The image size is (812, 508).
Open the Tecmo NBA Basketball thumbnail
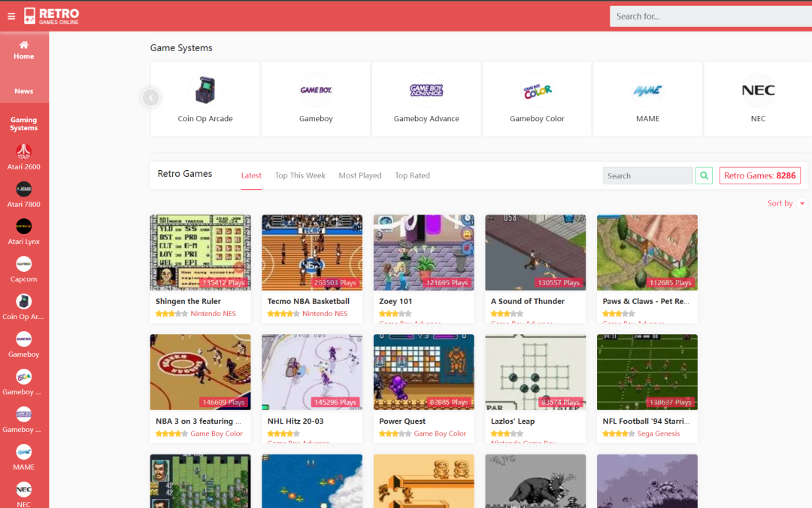click(x=312, y=252)
